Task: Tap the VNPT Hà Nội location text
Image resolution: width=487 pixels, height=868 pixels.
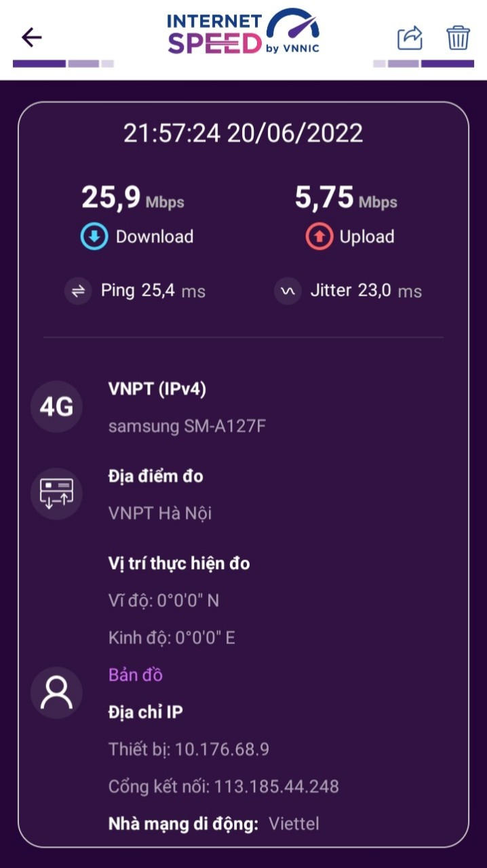Action: coord(160,513)
